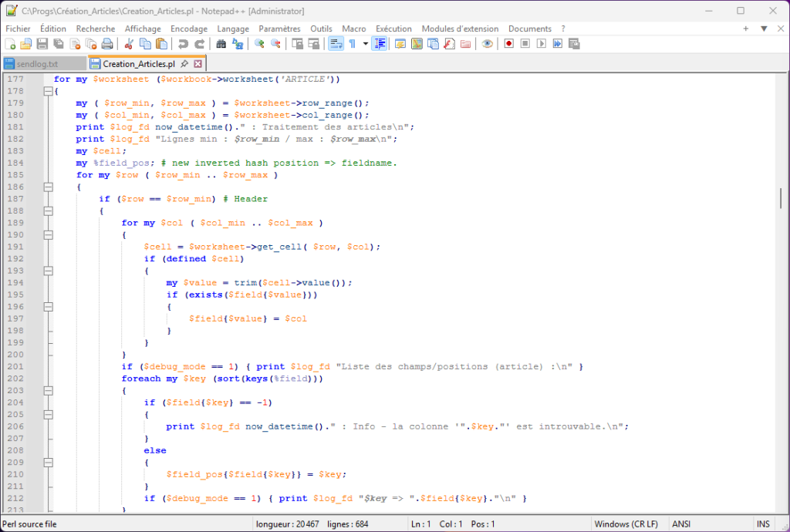Open Find with the binoculars icon
This screenshot has width=790, height=532.
[x=221, y=44]
